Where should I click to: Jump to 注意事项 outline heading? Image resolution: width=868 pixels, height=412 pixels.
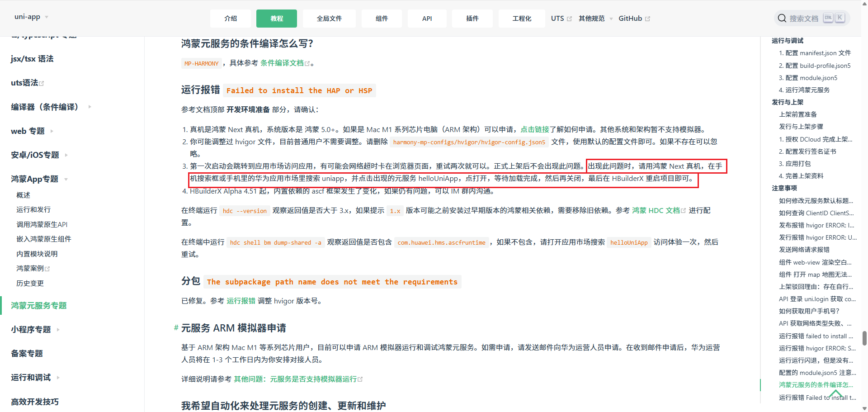784,188
